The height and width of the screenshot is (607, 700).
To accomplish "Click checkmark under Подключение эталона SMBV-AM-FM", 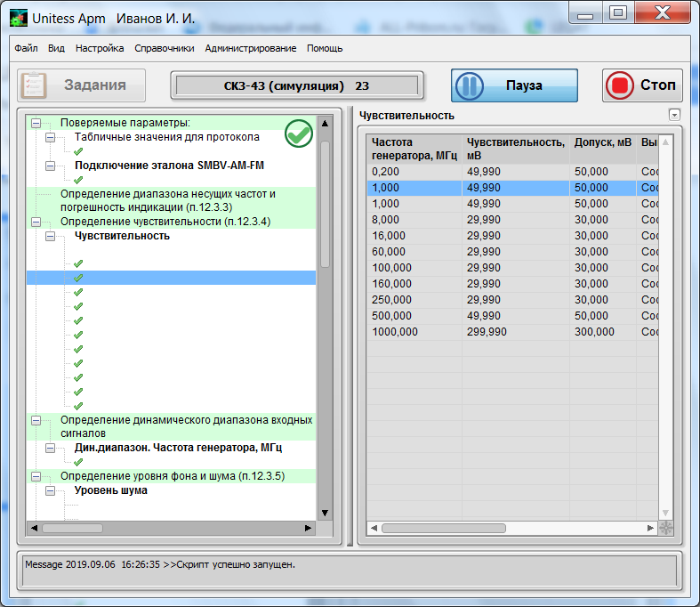I will (x=78, y=180).
